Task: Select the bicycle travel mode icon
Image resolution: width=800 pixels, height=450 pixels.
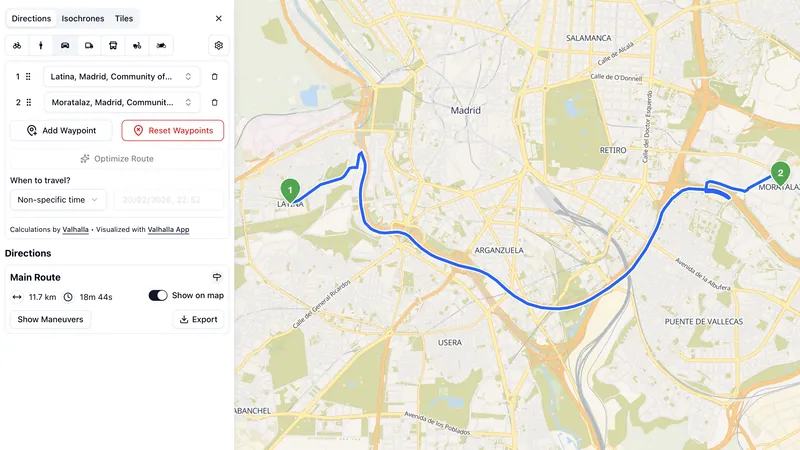Action: 17,45
